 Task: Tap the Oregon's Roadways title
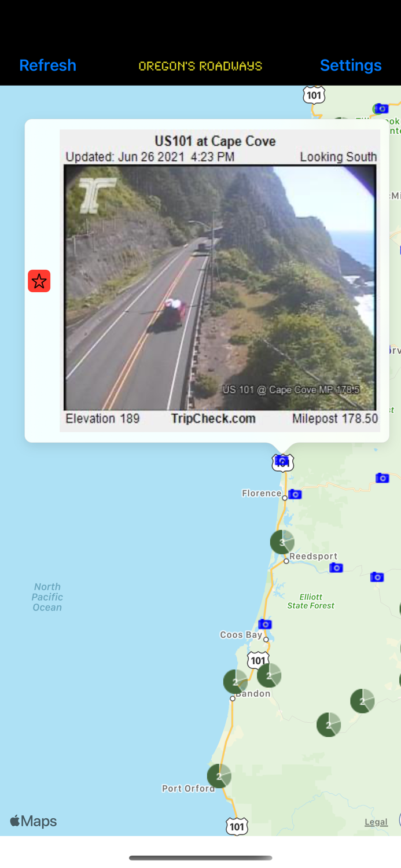point(200,65)
